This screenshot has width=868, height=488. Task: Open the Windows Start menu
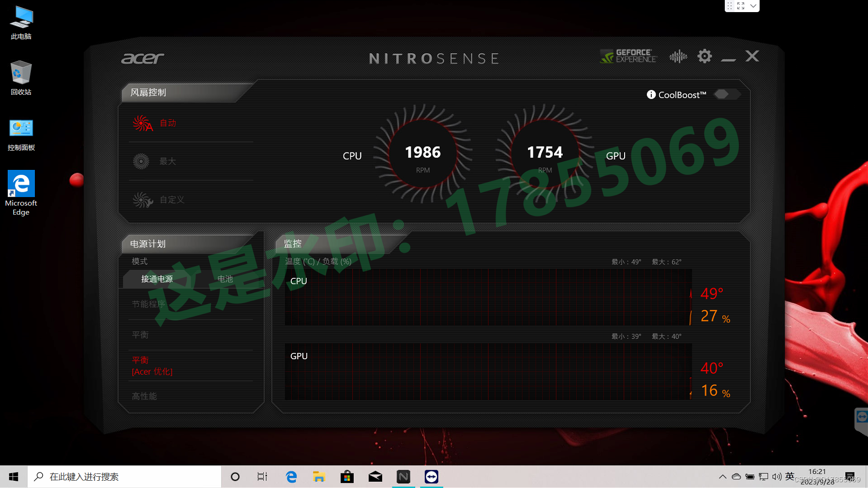[14, 477]
